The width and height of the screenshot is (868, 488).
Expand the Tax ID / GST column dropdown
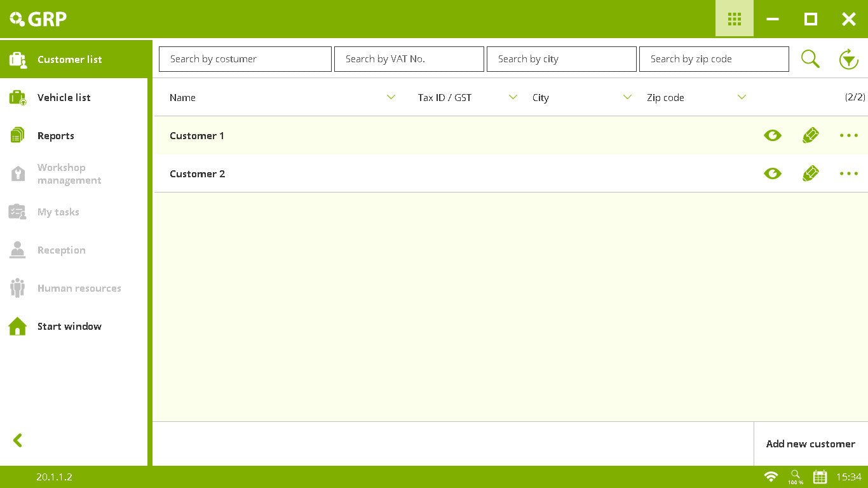tap(513, 97)
